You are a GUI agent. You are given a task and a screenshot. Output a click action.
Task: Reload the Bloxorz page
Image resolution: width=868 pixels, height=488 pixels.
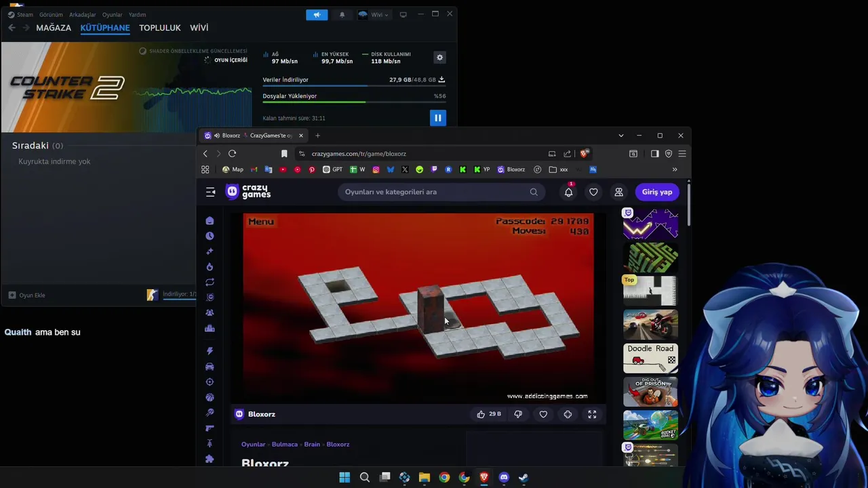(x=232, y=154)
